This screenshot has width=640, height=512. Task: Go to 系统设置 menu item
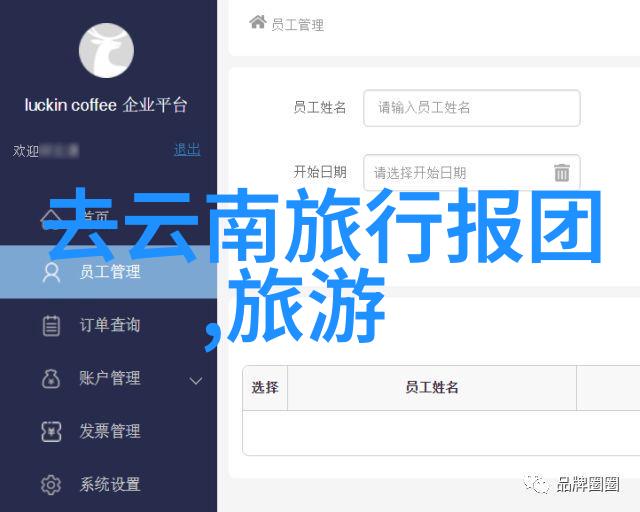coord(109,485)
